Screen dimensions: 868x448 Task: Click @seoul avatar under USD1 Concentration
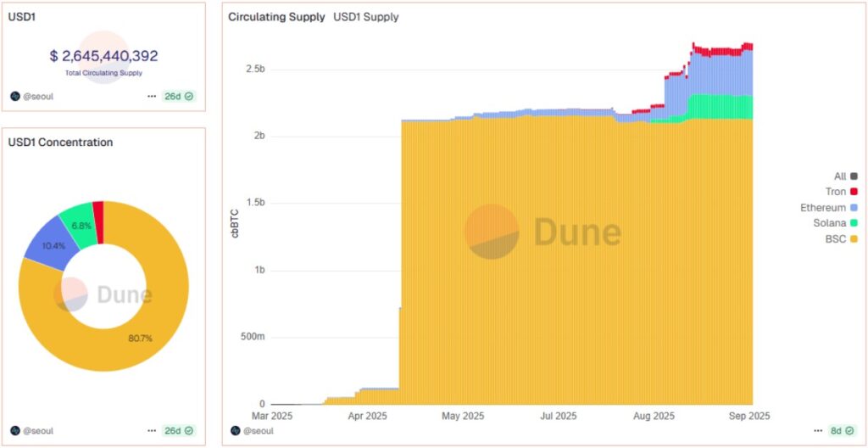[15, 431]
